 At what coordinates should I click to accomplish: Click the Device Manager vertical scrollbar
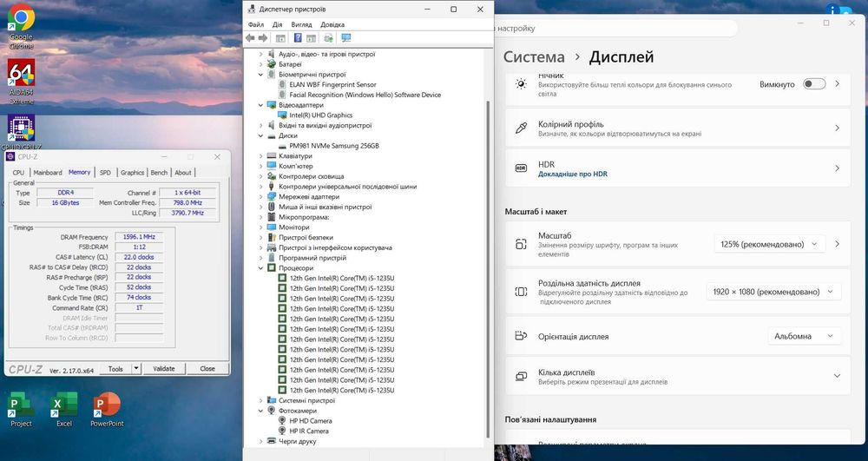[x=488, y=268]
